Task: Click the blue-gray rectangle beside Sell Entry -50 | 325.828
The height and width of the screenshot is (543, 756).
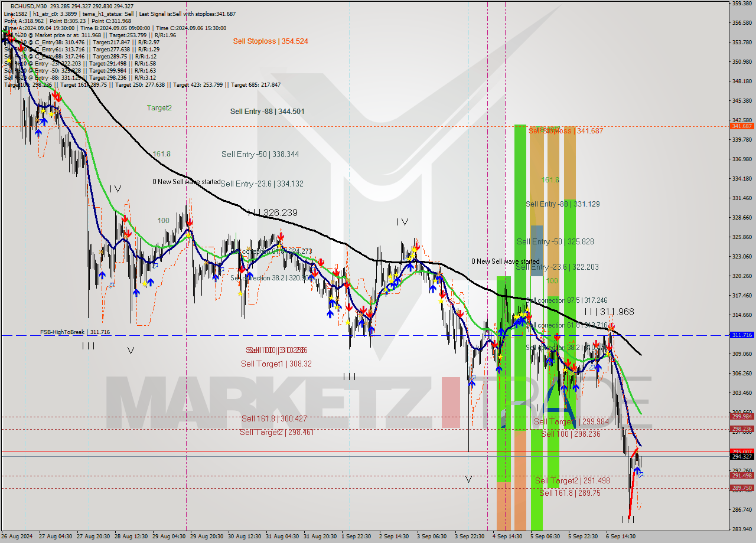Action: [536, 251]
